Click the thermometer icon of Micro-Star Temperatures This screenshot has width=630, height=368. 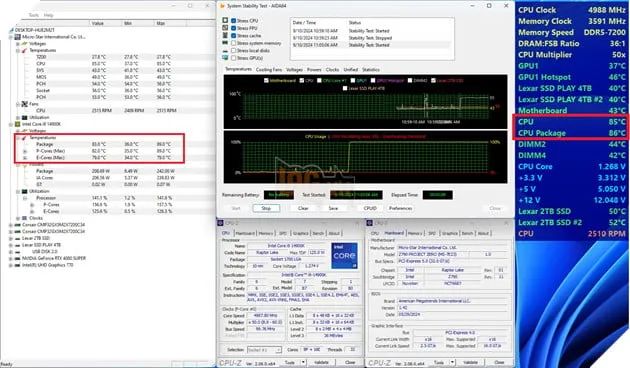[25, 50]
